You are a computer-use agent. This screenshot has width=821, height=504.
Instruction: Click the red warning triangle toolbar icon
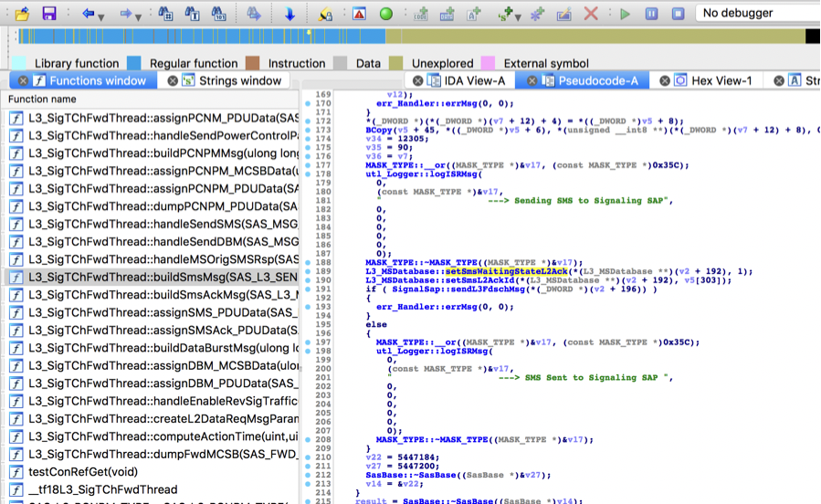pos(359,14)
